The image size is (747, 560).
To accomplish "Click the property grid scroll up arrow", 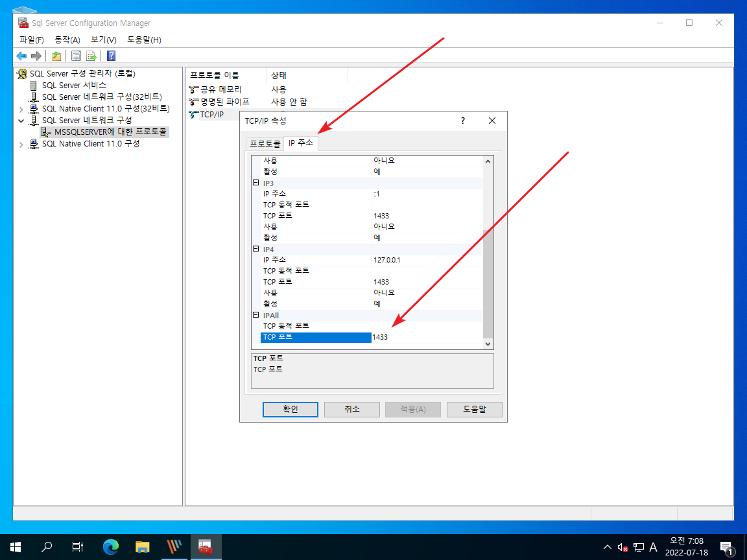I will [x=488, y=161].
